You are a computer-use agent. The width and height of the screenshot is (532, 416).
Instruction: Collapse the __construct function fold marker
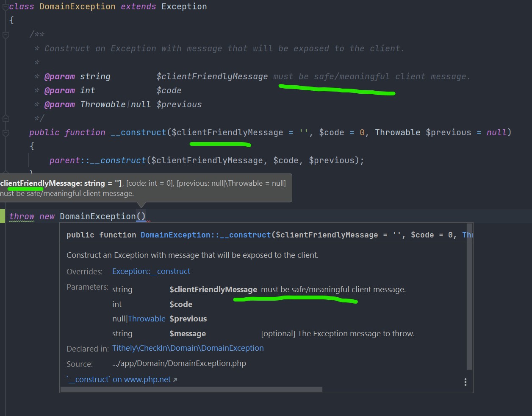[6, 133]
